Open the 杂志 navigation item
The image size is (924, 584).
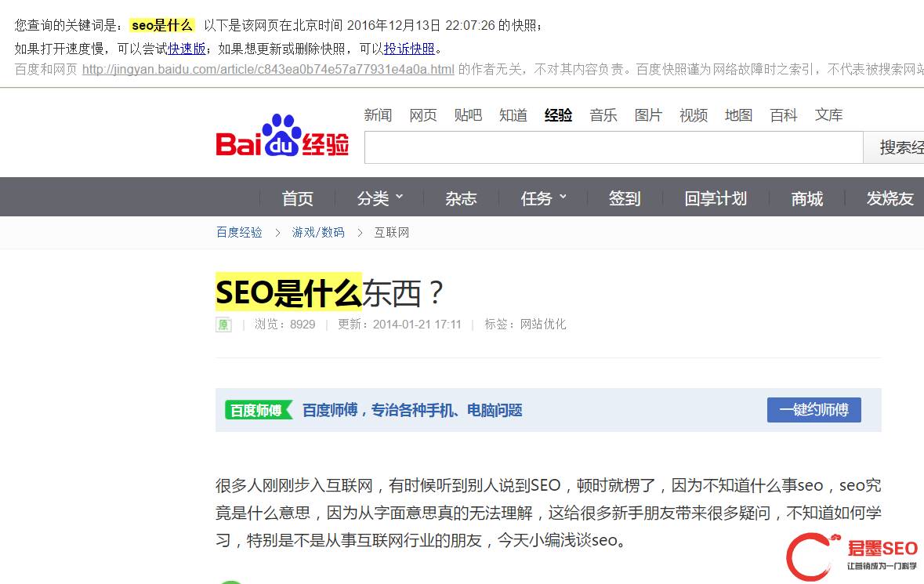461,198
